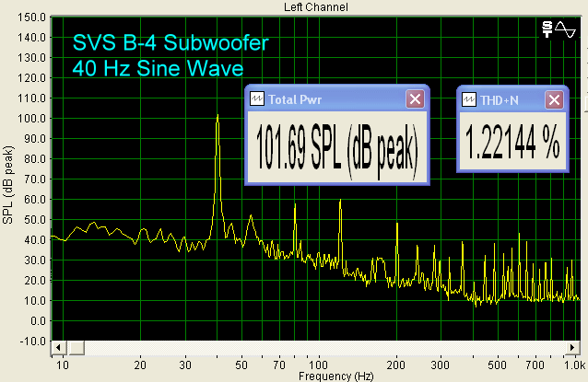Image resolution: width=588 pixels, height=382 pixels.
Task: Click the THD+N window waveform icon
Action: click(469, 99)
